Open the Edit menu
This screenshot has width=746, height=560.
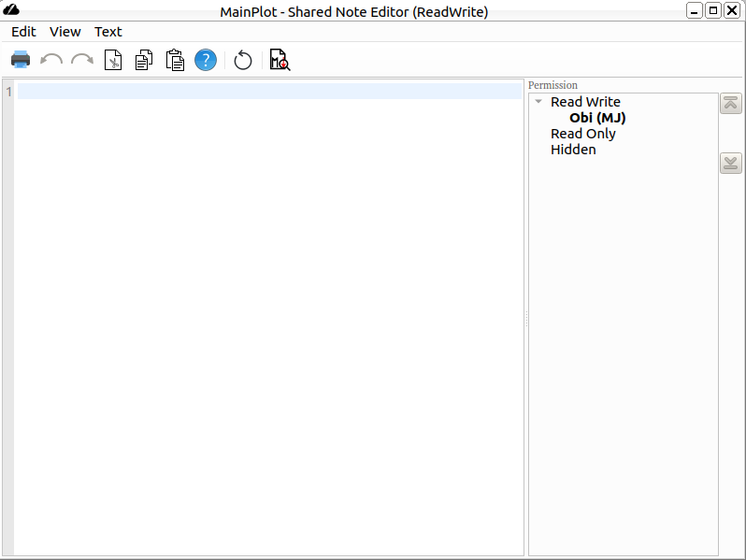coord(23,32)
